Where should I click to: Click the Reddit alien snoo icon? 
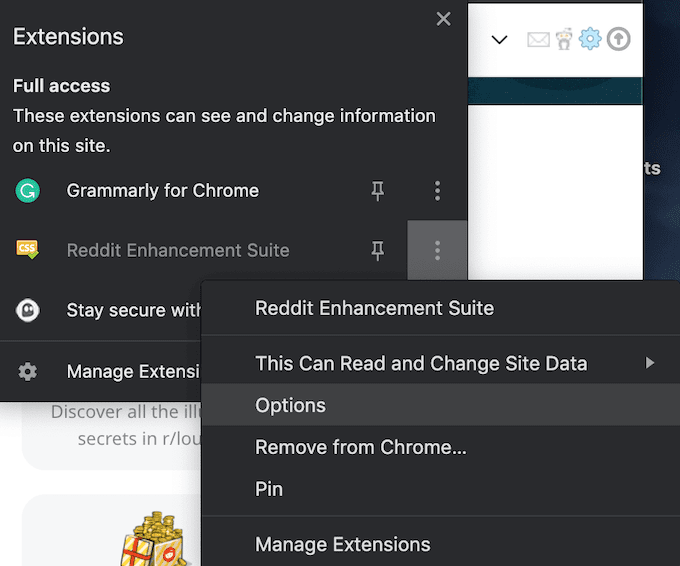click(x=565, y=40)
